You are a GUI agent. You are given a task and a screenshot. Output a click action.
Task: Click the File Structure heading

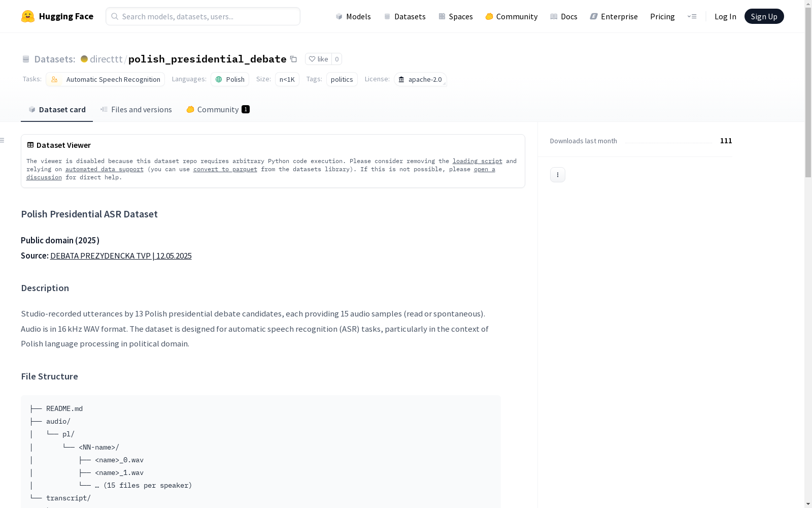point(49,376)
